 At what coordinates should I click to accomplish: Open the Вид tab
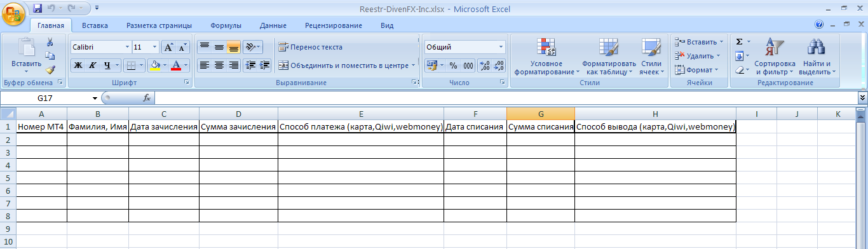click(387, 25)
